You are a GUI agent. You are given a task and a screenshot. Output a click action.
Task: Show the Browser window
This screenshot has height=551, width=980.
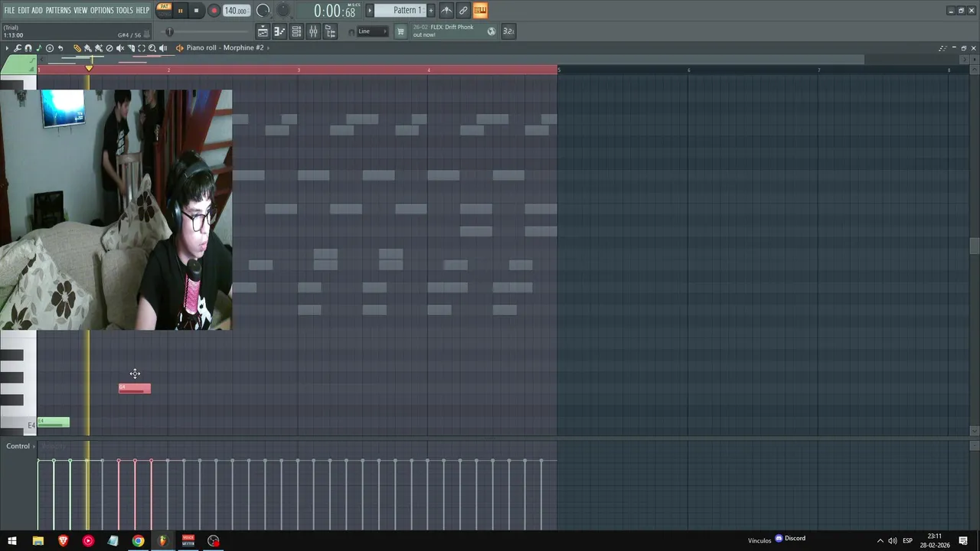[330, 31]
